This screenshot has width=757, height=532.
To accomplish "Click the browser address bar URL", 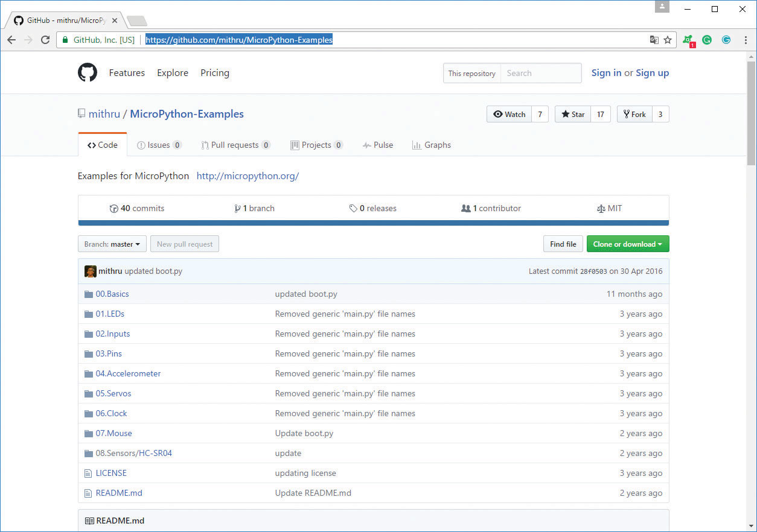I will click(239, 40).
